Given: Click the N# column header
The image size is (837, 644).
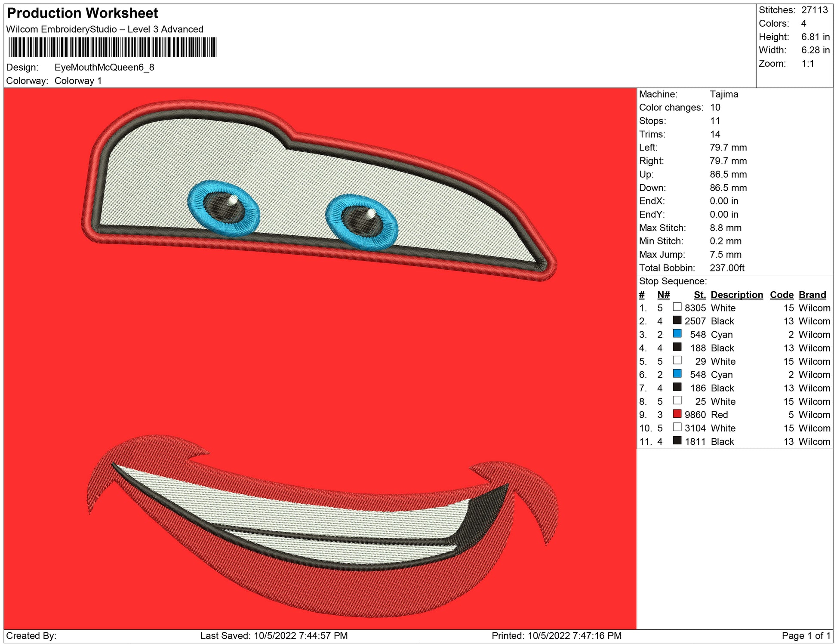Looking at the screenshot, I should tap(663, 295).
